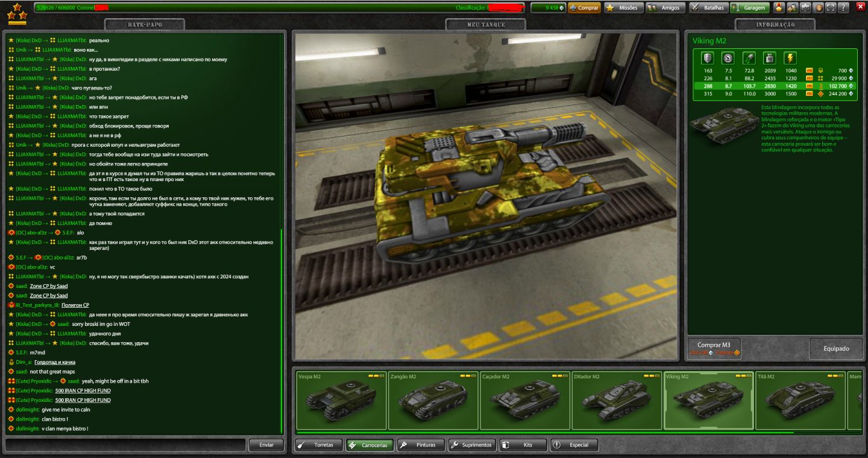Open the Comprar crystals shop
Viewport: 868px width, 458px height.
[584, 8]
